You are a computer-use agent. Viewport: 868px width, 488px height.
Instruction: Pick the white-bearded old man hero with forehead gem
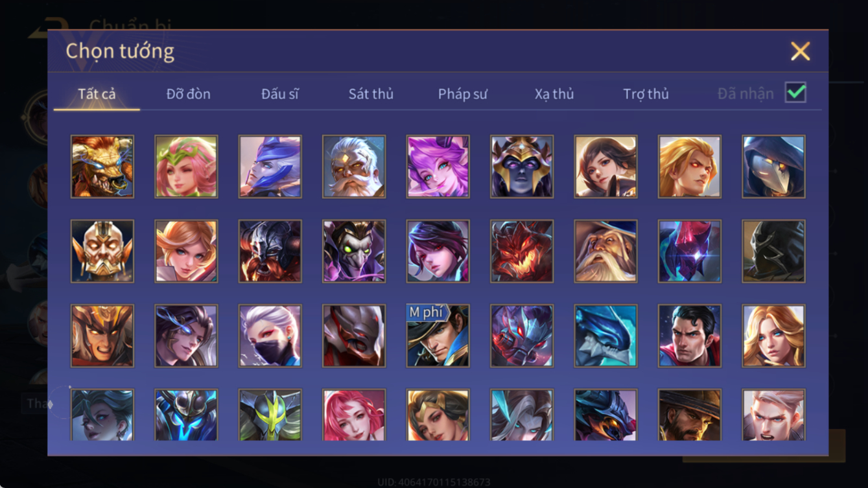tap(354, 167)
